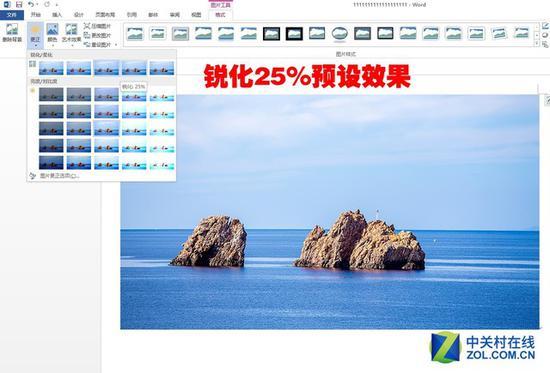
Task: Click the Save icon in quick access toolbar
Action: [19, 5]
